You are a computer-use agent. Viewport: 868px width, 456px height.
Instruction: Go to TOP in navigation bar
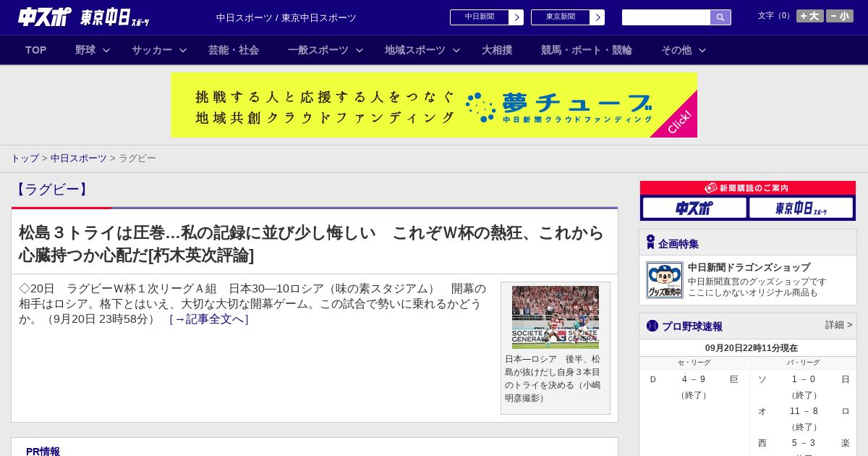point(36,50)
